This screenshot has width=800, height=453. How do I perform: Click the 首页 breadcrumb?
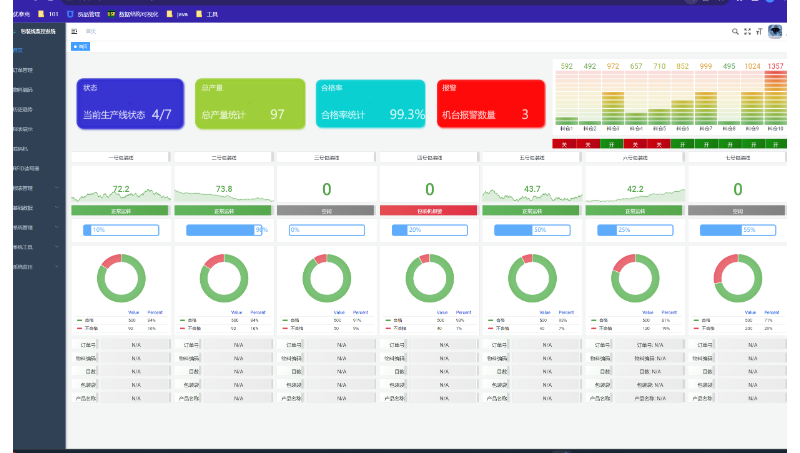[91, 31]
